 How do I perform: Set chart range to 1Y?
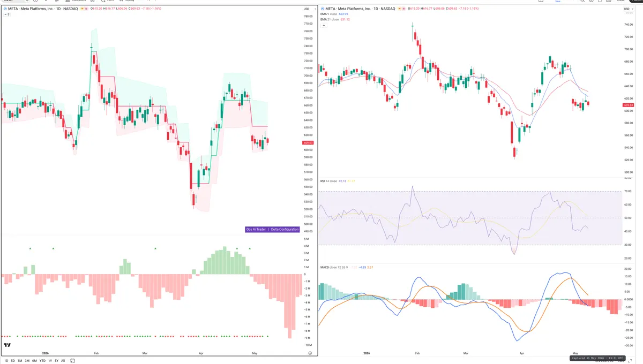pos(50,361)
